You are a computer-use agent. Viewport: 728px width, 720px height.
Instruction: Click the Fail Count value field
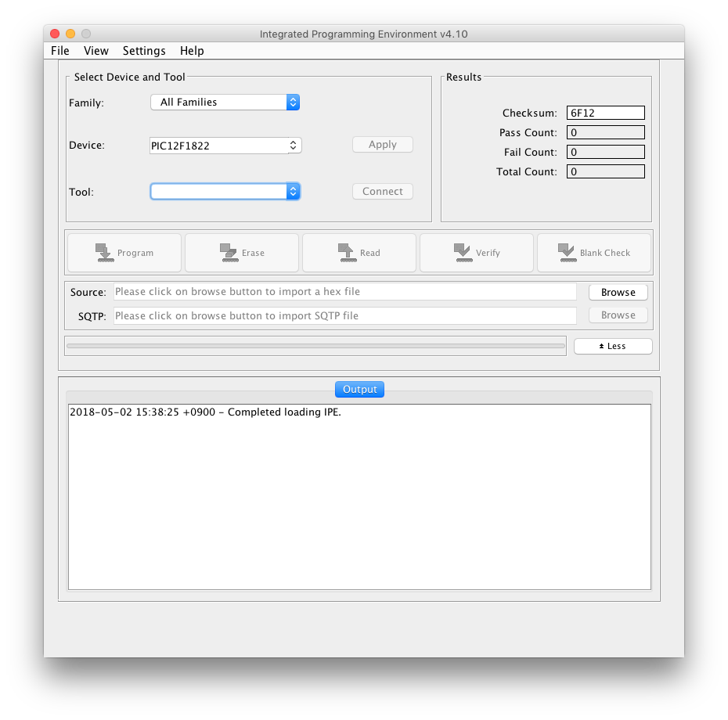(605, 152)
